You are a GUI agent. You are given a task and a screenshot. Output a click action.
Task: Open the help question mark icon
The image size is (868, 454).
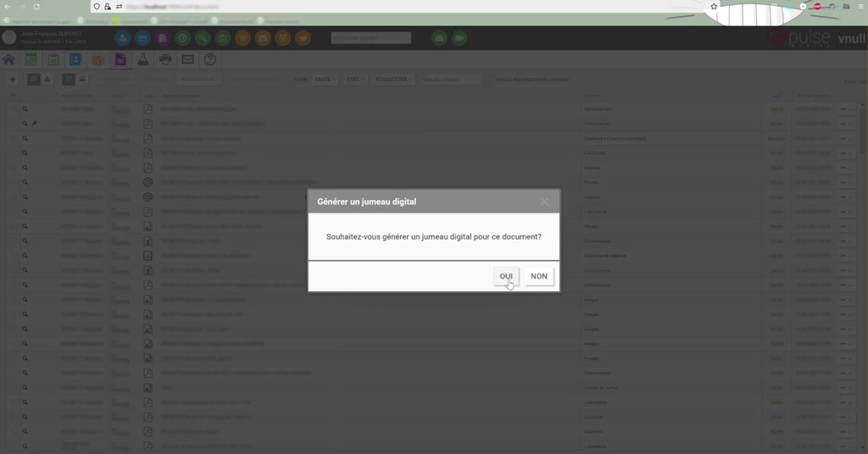[x=210, y=60]
